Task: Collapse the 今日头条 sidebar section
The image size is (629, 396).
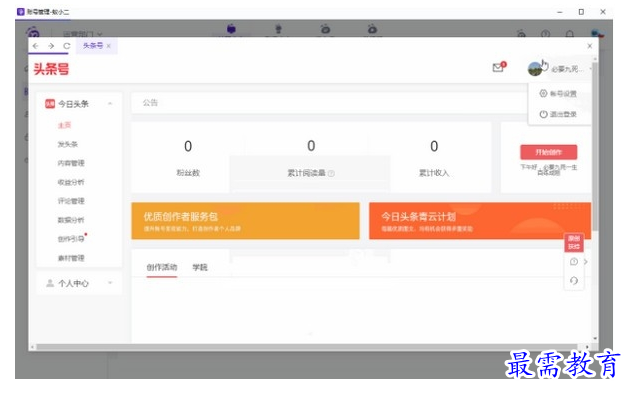Action: tap(110, 104)
